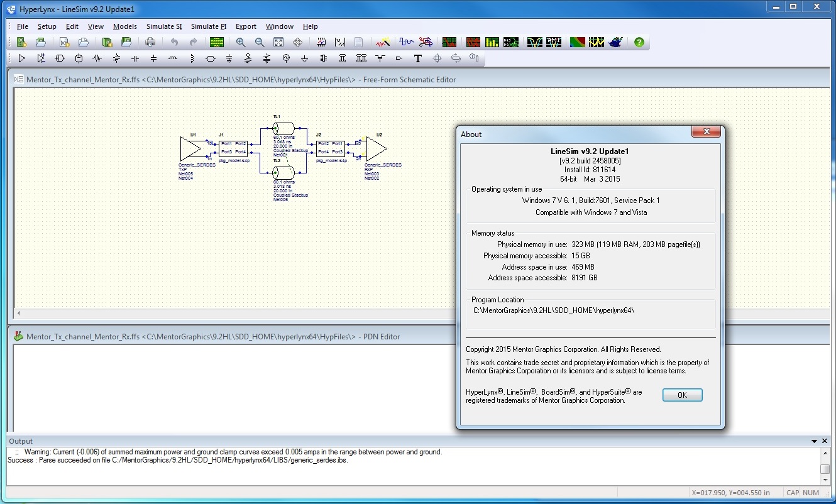The image size is (836, 504).
Task: Open the File menu
Action: [23, 26]
